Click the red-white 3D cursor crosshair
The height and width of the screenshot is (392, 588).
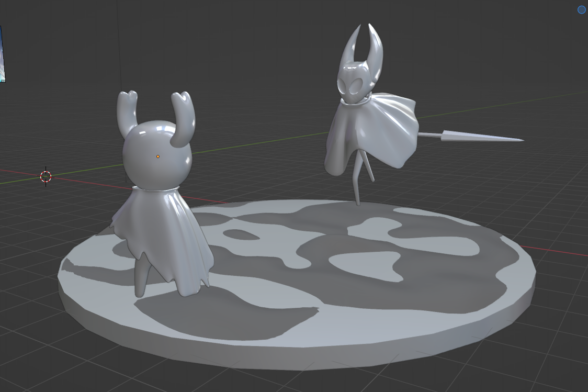coord(46,176)
